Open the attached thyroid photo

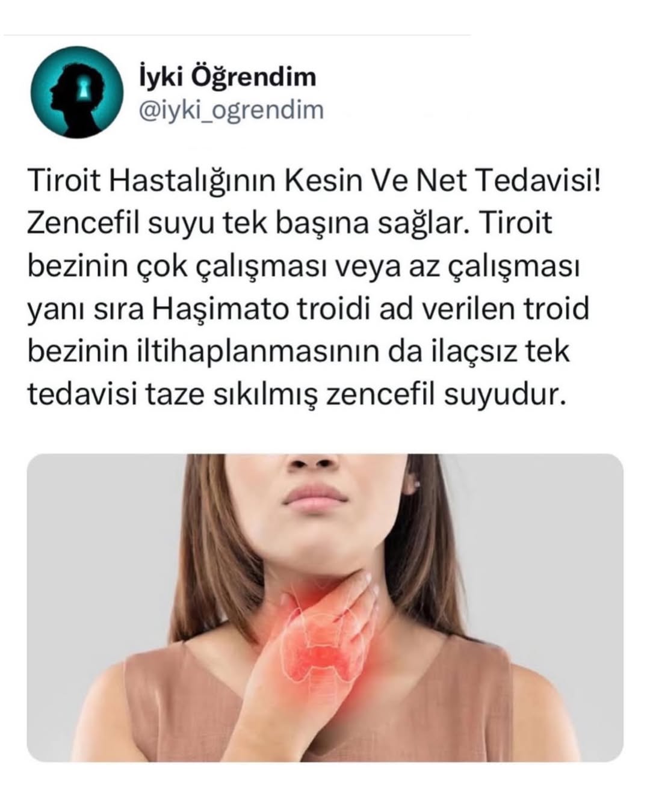click(x=325, y=608)
